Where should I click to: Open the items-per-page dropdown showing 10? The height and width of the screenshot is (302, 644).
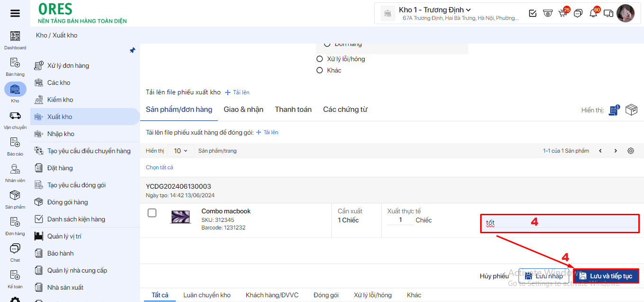(x=180, y=151)
